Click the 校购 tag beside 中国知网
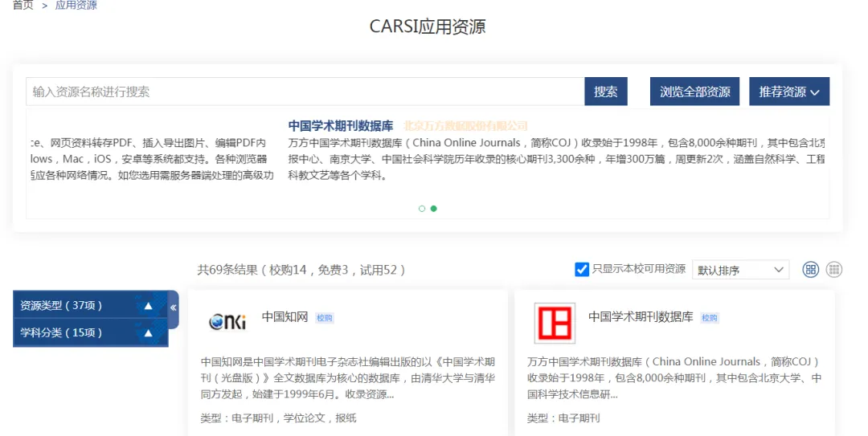Screen dimensions: 868x436 tap(324, 318)
